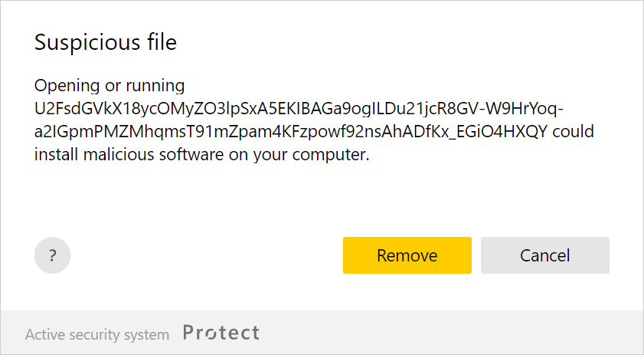
Task: Click the letter P of Protect logo
Action: click(189, 333)
